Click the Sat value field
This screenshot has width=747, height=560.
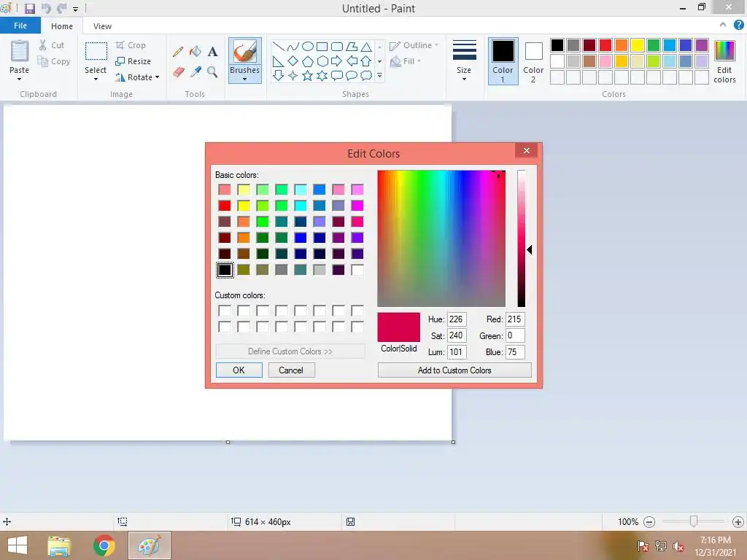(x=457, y=335)
